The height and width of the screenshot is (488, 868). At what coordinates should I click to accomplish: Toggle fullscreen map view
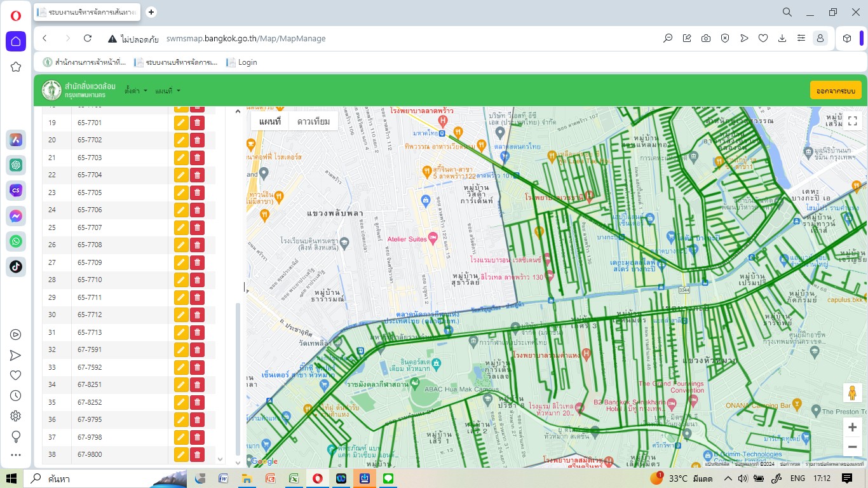coord(853,121)
